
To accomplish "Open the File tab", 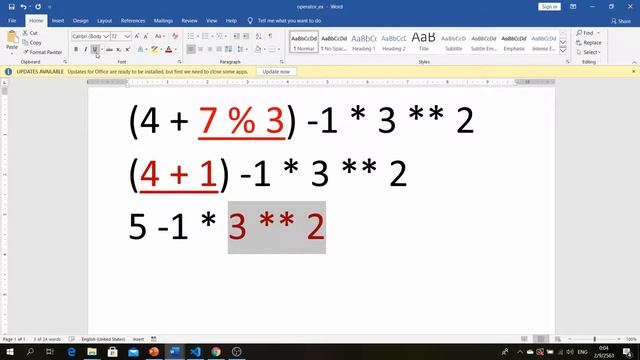I will (12, 20).
